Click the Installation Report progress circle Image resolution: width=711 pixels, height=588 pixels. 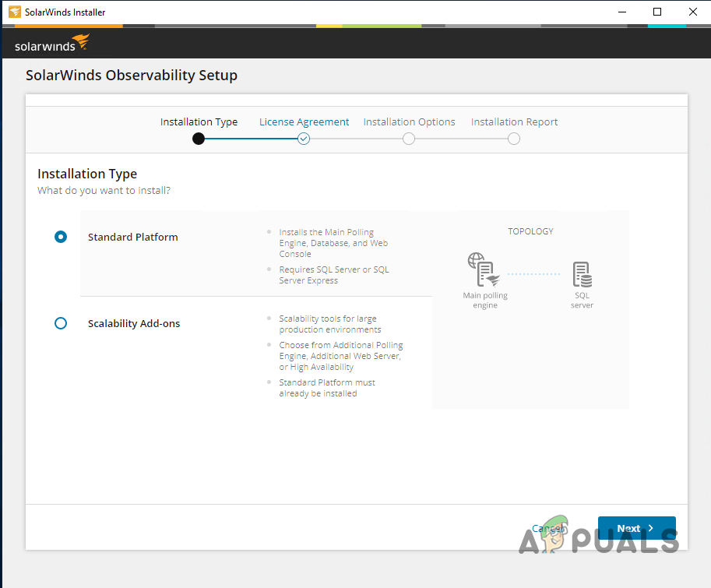click(x=514, y=139)
